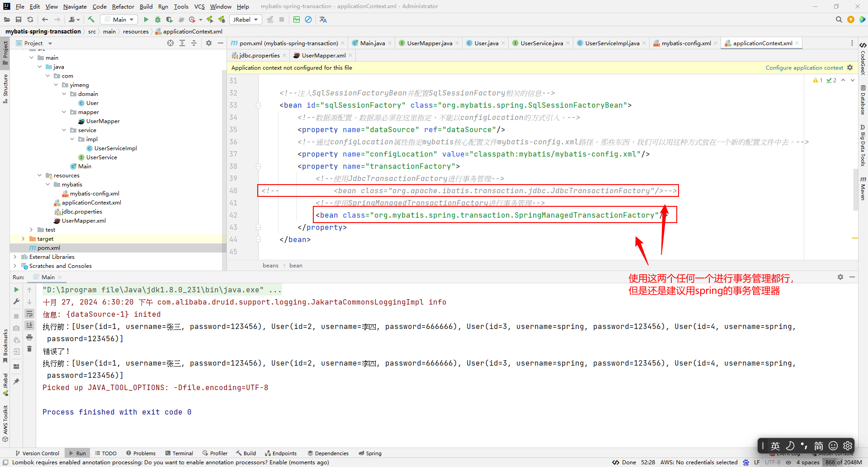Click the CodeGeeX status icon near Done
This screenshot has height=467, width=868.
(x=616, y=462)
